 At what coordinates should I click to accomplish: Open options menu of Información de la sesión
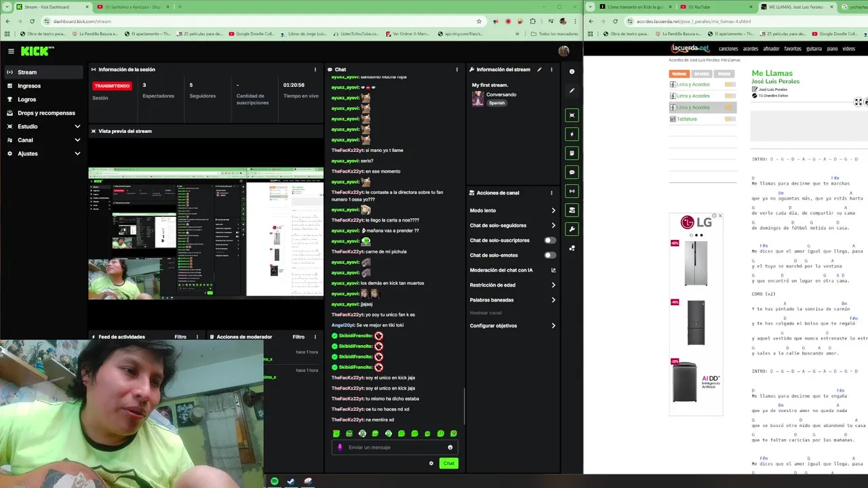coord(315,69)
